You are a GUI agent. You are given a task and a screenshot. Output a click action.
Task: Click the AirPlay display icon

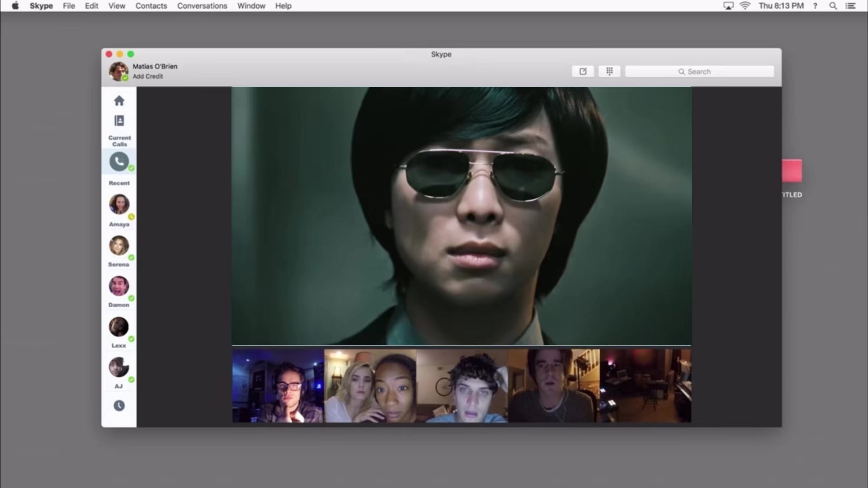(x=728, y=6)
